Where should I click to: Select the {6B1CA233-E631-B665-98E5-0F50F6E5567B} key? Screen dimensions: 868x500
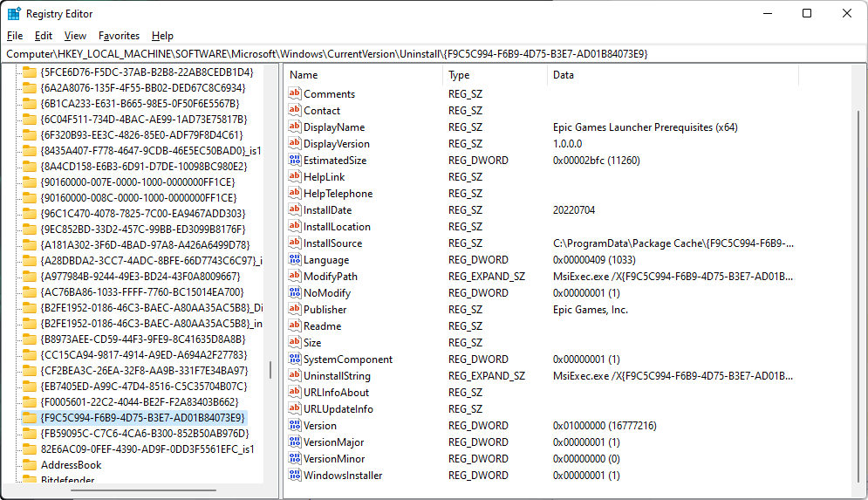pyautogui.click(x=140, y=104)
